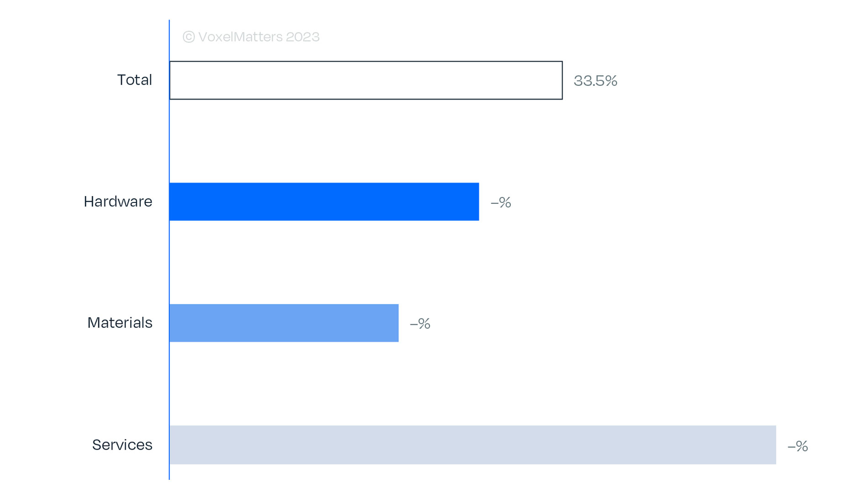Viewport: 868px width, 488px height.
Task: Click the percentage label beside Hardware bar
Action: tap(501, 202)
